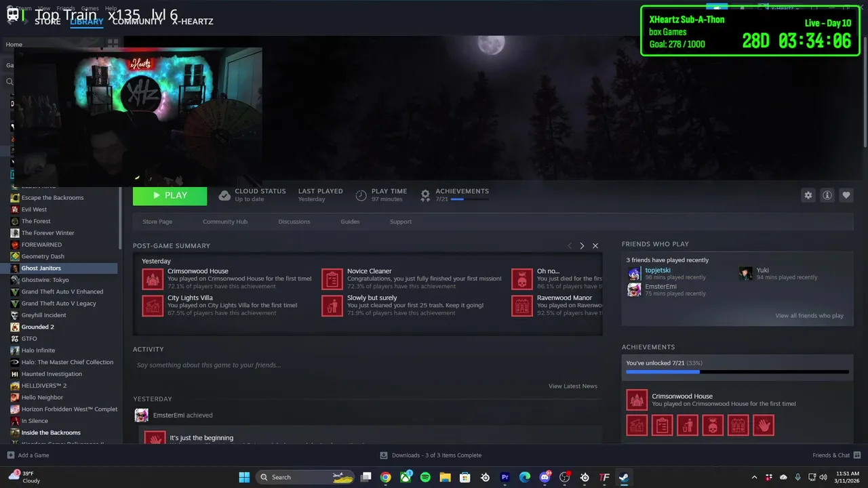Click the Home library button
This screenshot has height=488, width=868.
pos(14,45)
